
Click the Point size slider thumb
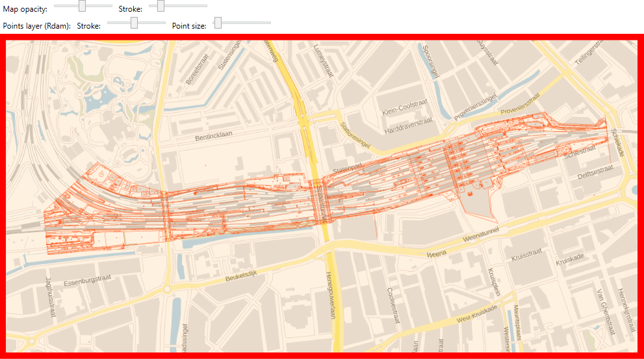pos(218,23)
